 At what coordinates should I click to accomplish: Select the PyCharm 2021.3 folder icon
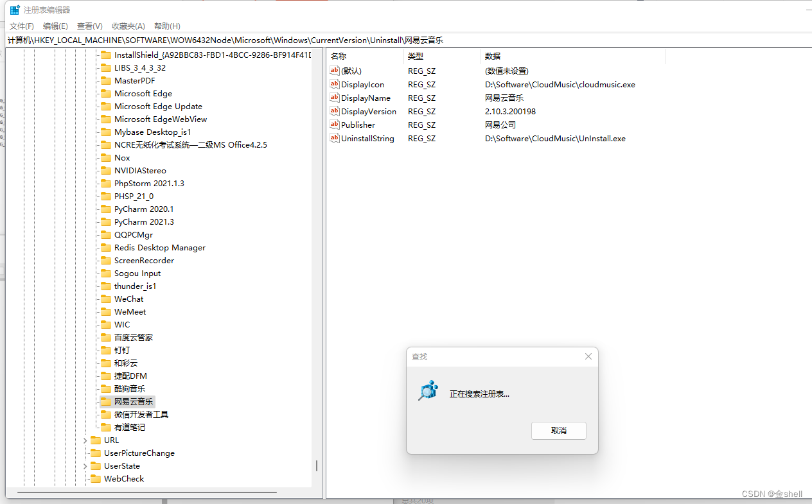tap(106, 222)
